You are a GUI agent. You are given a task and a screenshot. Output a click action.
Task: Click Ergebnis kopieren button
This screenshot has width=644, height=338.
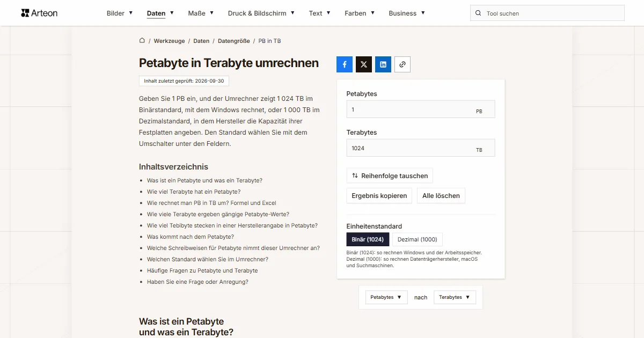pos(379,196)
